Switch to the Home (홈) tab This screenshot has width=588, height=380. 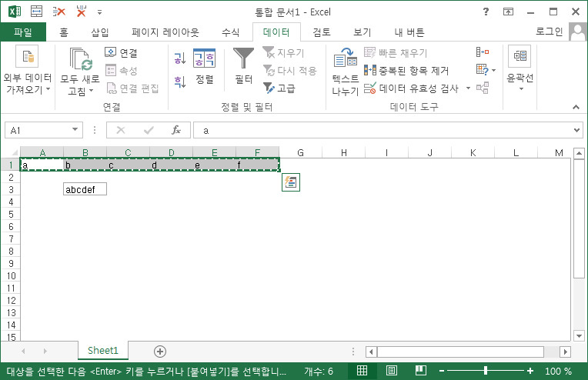point(64,32)
